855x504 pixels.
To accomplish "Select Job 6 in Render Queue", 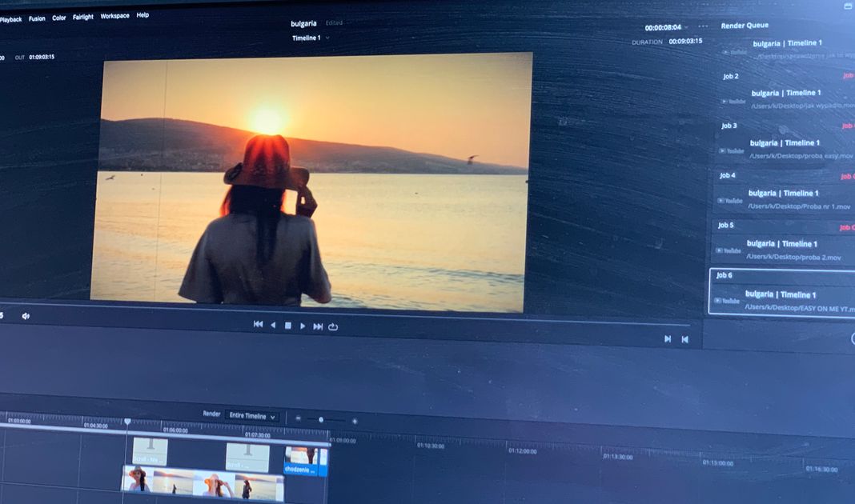I will [783, 292].
